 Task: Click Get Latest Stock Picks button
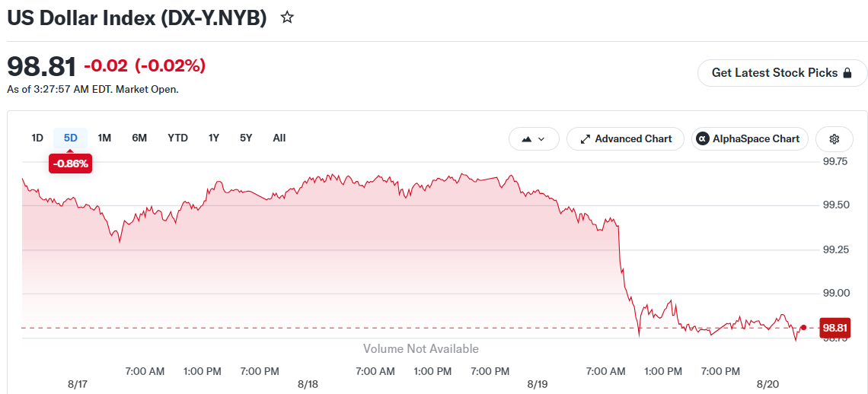pyautogui.click(x=782, y=73)
